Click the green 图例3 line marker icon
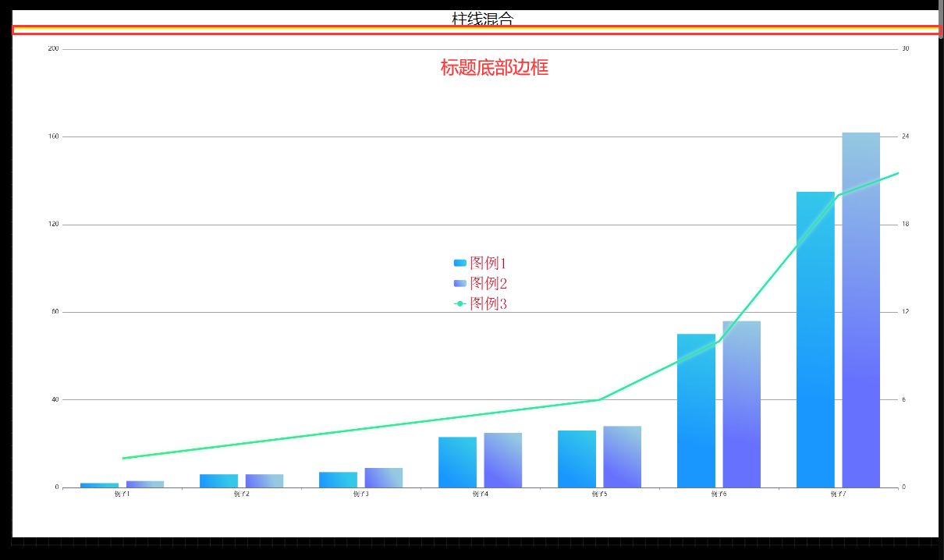Screen dimensions: 944x560 460,303
